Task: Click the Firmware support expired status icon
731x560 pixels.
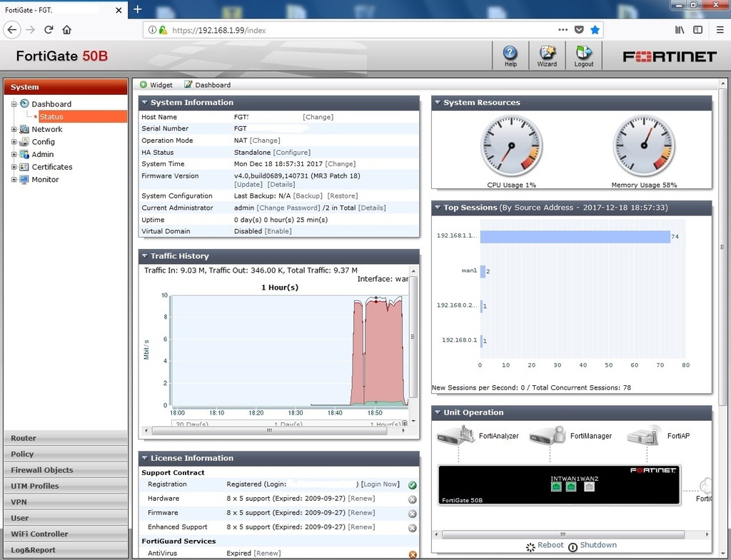Action: pos(413,514)
